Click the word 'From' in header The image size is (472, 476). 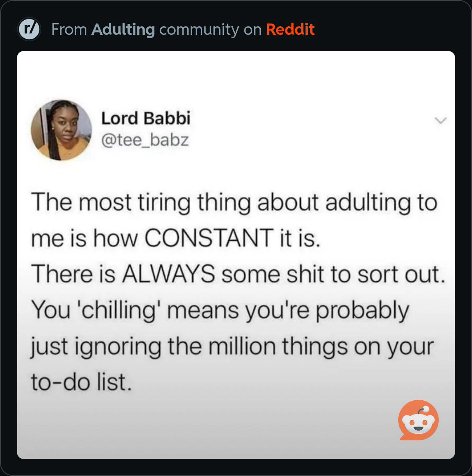[69, 30]
